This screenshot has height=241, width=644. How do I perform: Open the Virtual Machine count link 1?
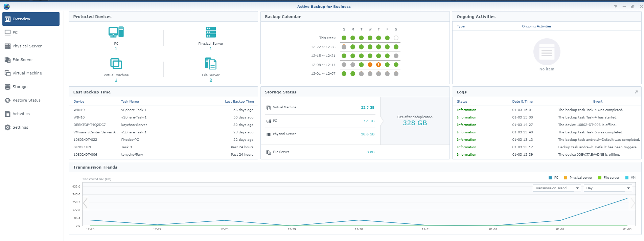[116, 80]
